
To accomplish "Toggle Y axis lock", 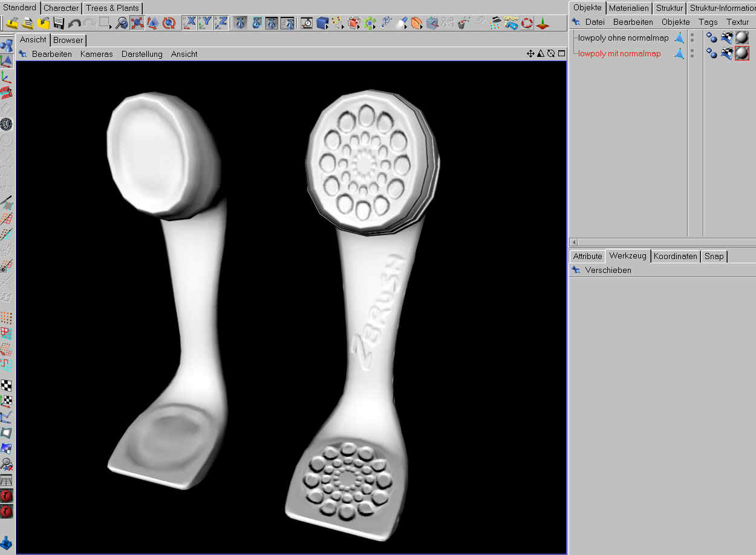I will click(x=206, y=23).
